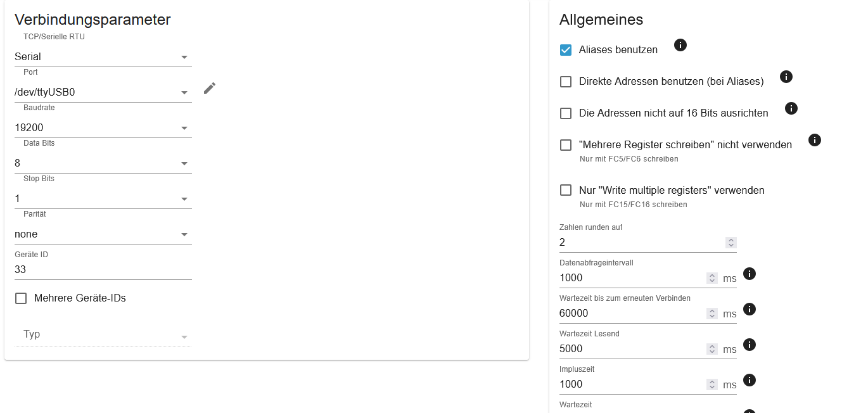Screen dimensions: 868x413
Task: Tick Direkte Adressen benutzen checkbox
Action: [x=566, y=82]
